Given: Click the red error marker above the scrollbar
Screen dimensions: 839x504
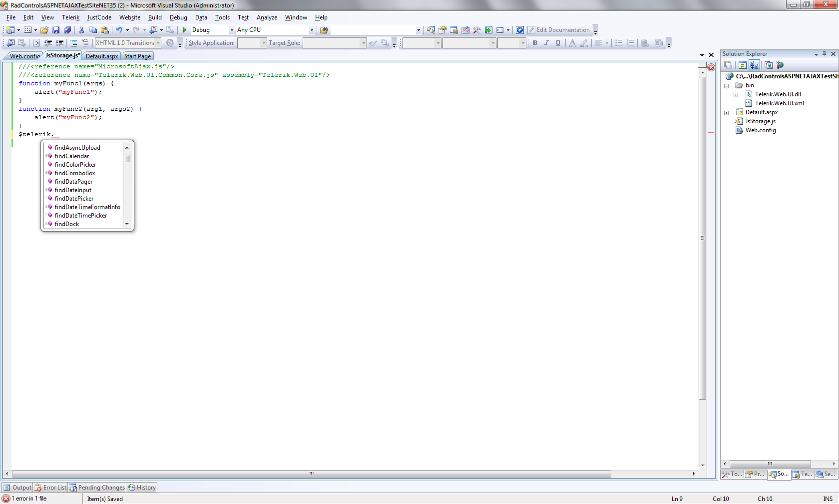Looking at the screenshot, I should tap(711, 67).
